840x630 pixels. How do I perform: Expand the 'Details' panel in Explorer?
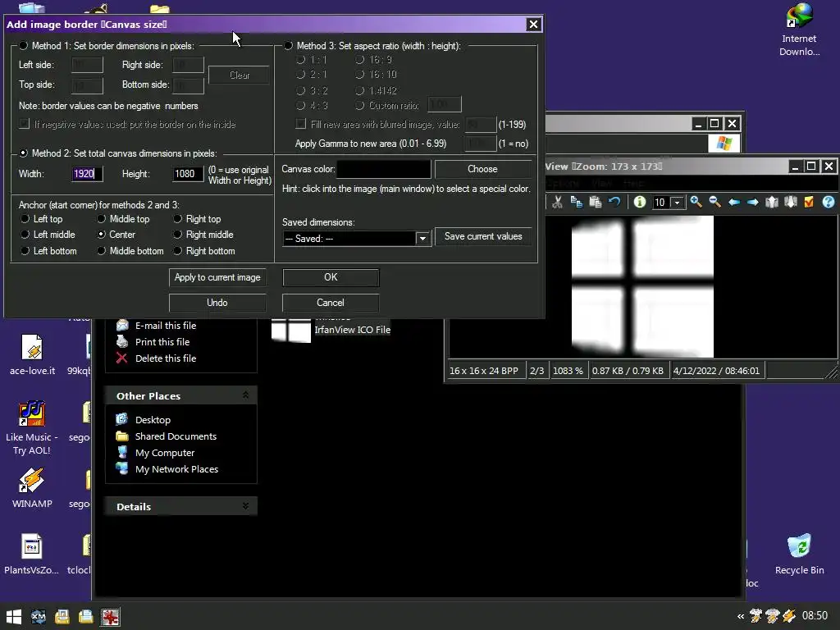click(x=245, y=505)
